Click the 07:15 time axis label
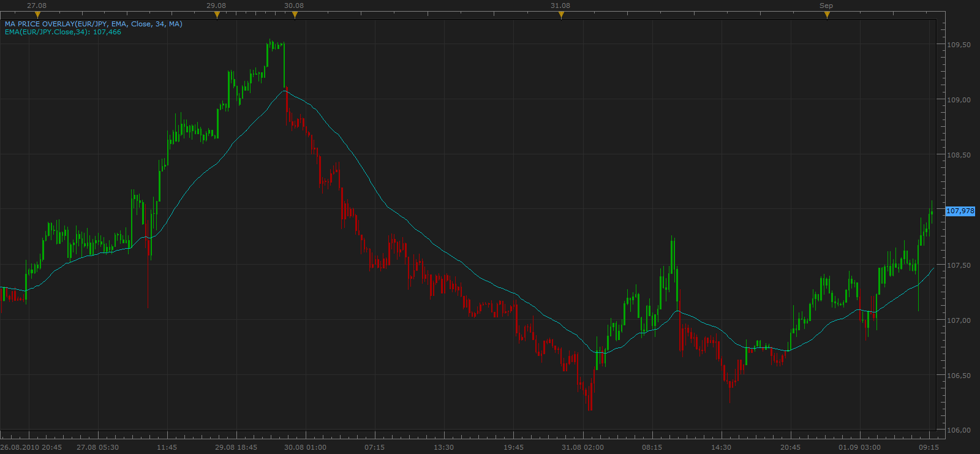980x454 pixels. pos(375,447)
